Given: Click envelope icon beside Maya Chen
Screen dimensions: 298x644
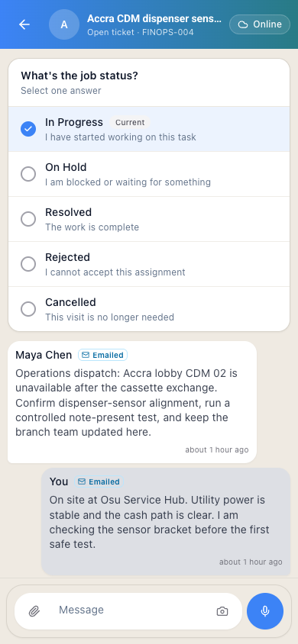Looking at the screenshot, I should pos(86,355).
